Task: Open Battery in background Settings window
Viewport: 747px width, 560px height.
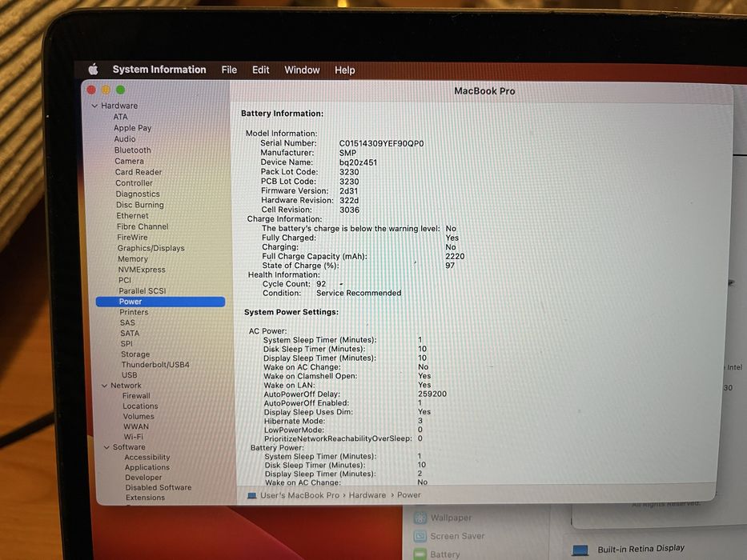Action: (437, 554)
